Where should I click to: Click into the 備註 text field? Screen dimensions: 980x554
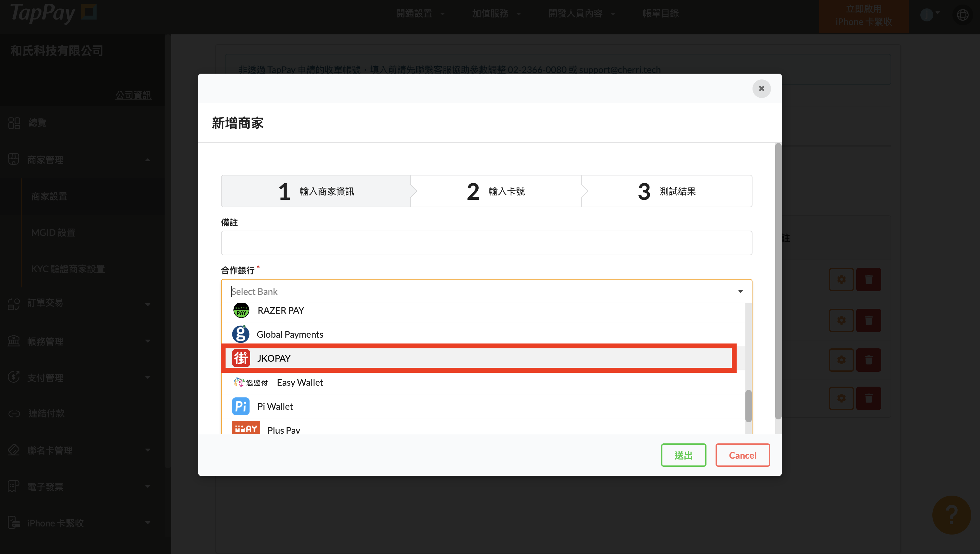point(486,243)
